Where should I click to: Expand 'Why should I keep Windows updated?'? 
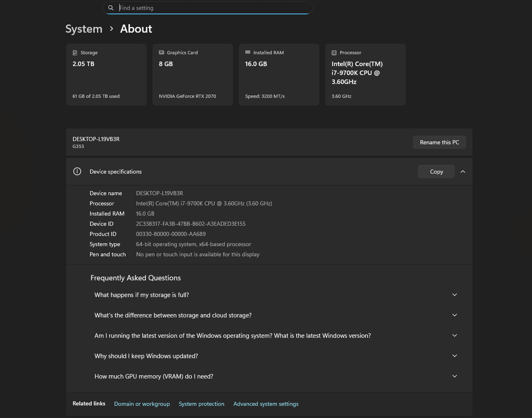coord(455,356)
